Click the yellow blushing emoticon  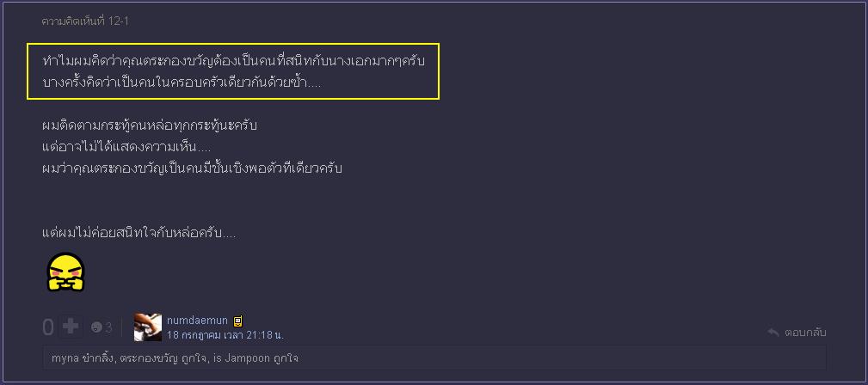point(65,272)
